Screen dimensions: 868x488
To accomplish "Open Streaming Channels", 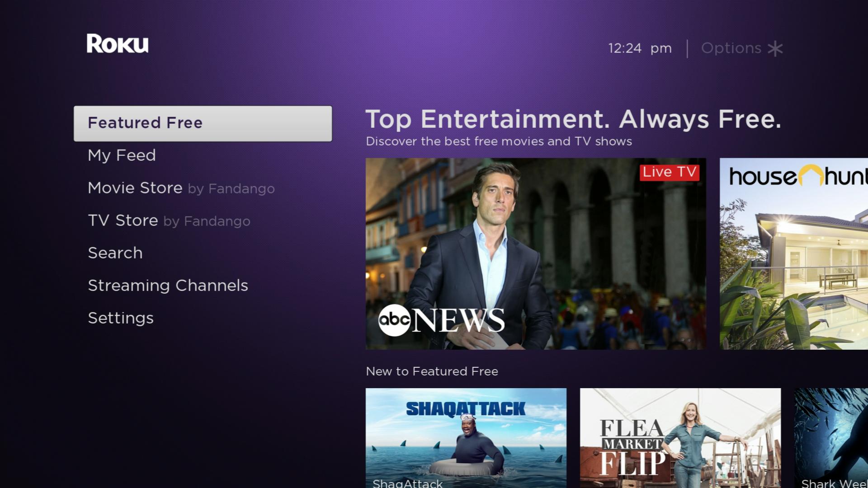I will pos(168,286).
